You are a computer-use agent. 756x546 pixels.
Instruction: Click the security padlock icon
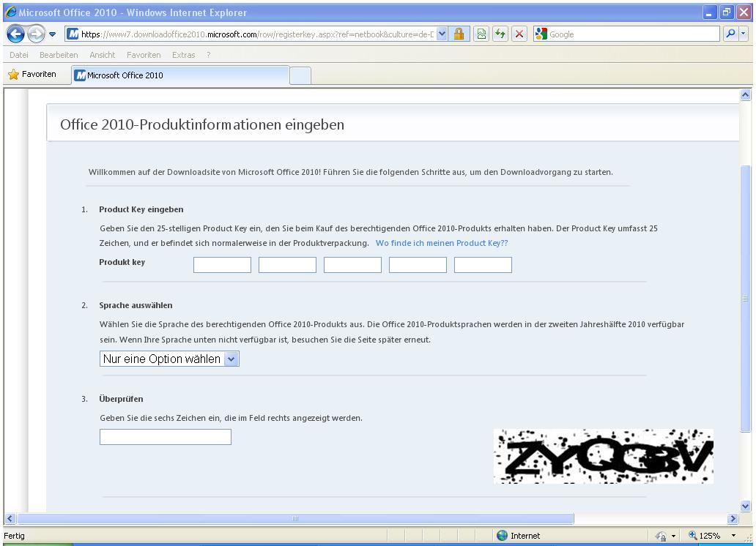[x=459, y=34]
